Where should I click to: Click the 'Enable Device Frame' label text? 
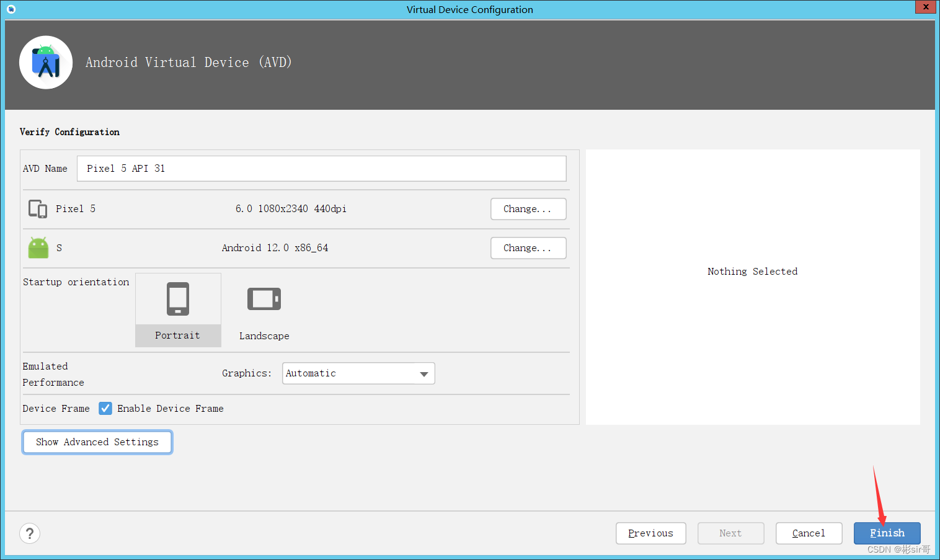pyautogui.click(x=171, y=409)
